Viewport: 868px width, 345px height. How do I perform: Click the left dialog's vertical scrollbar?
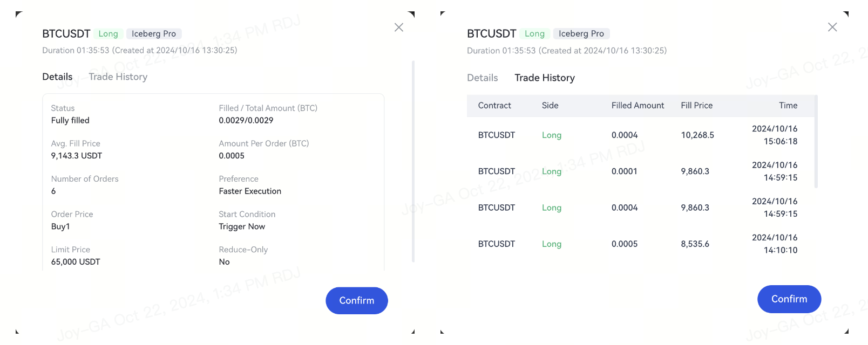[413, 162]
